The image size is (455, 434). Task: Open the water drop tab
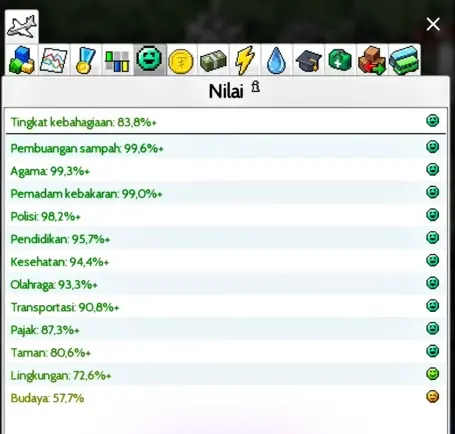pyautogui.click(x=277, y=60)
